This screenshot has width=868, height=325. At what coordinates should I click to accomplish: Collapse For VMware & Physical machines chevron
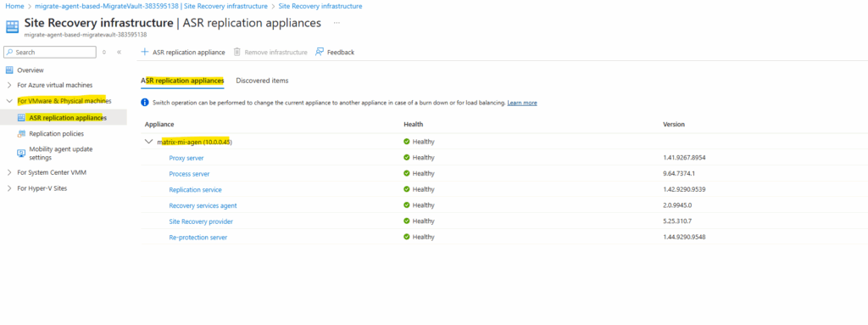point(8,102)
